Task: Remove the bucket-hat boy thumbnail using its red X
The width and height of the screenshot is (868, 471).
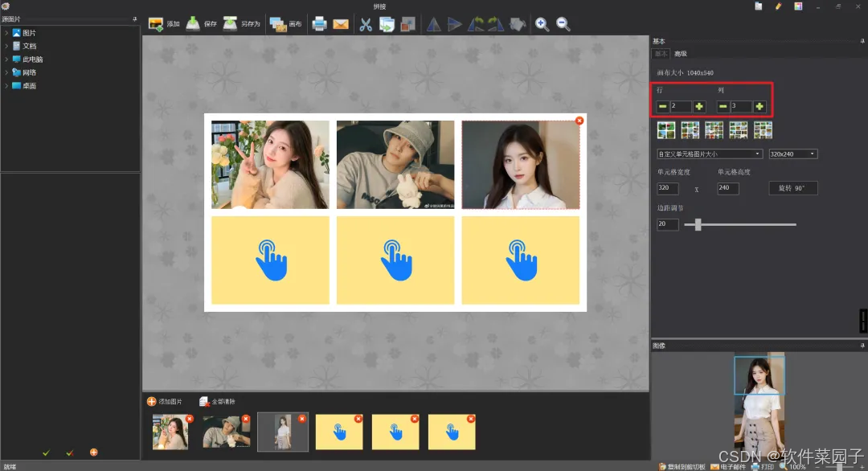Action: [x=246, y=419]
